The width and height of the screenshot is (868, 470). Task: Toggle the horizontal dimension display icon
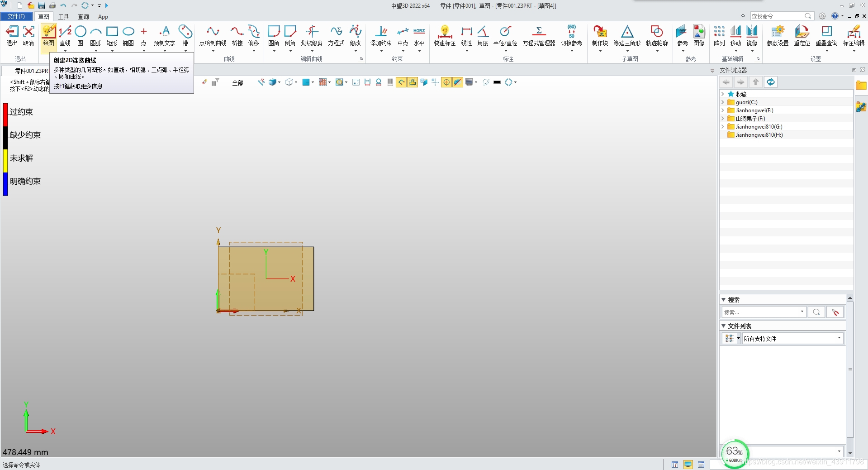[367, 82]
